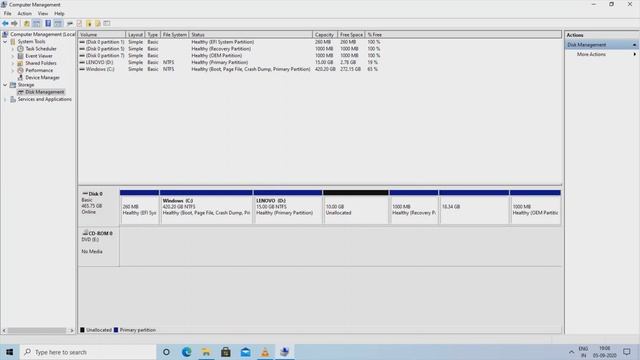Sort by the Capacity column header
The height and width of the screenshot is (360, 640).
tap(325, 35)
